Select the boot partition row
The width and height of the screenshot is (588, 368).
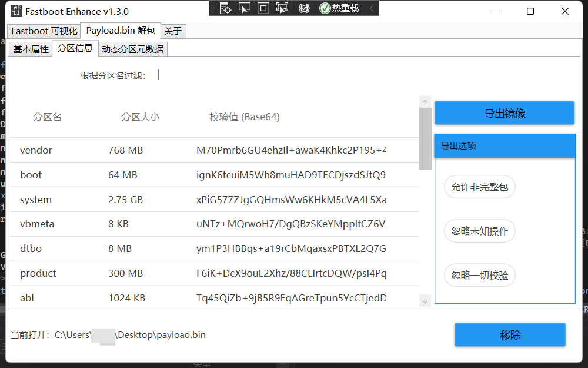[215, 175]
